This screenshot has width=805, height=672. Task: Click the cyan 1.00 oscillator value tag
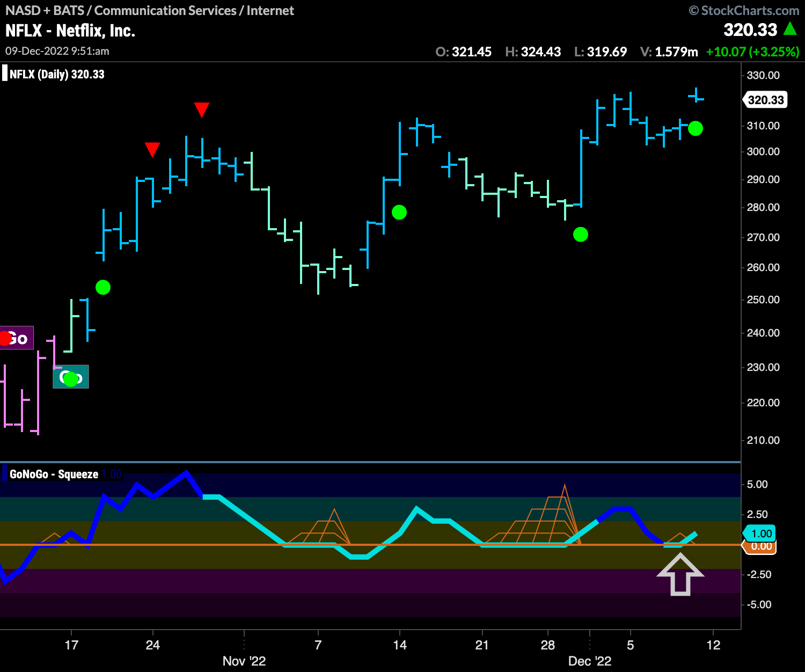point(759,534)
